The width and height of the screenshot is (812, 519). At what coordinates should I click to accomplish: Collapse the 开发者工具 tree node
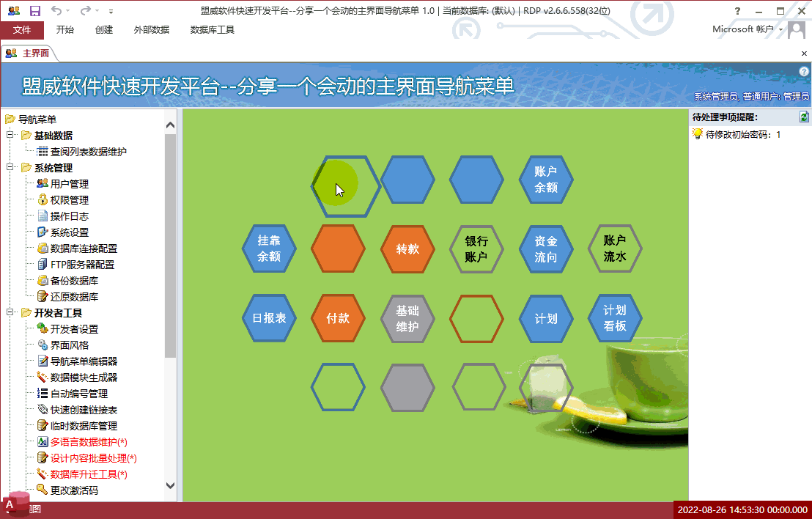point(10,312)
